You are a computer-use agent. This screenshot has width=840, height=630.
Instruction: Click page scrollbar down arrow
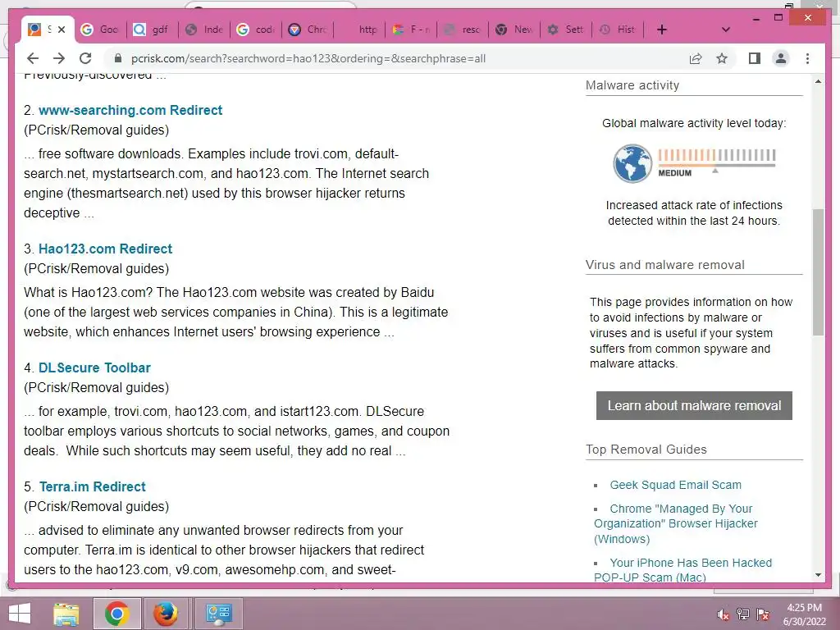point(818,575)
